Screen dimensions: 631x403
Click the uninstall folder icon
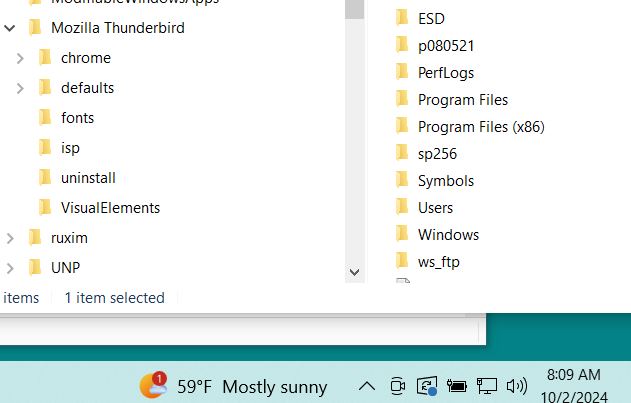(45, 178)
